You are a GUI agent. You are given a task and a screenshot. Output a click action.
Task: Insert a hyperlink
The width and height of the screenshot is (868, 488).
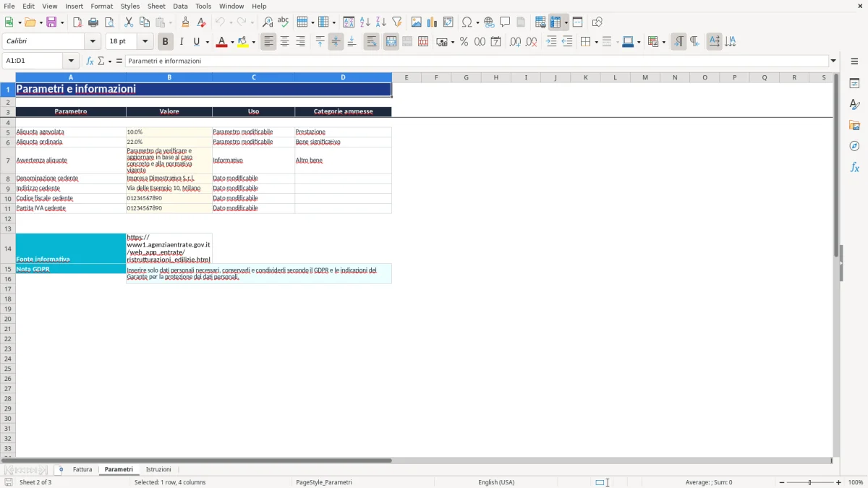(489, 22)
